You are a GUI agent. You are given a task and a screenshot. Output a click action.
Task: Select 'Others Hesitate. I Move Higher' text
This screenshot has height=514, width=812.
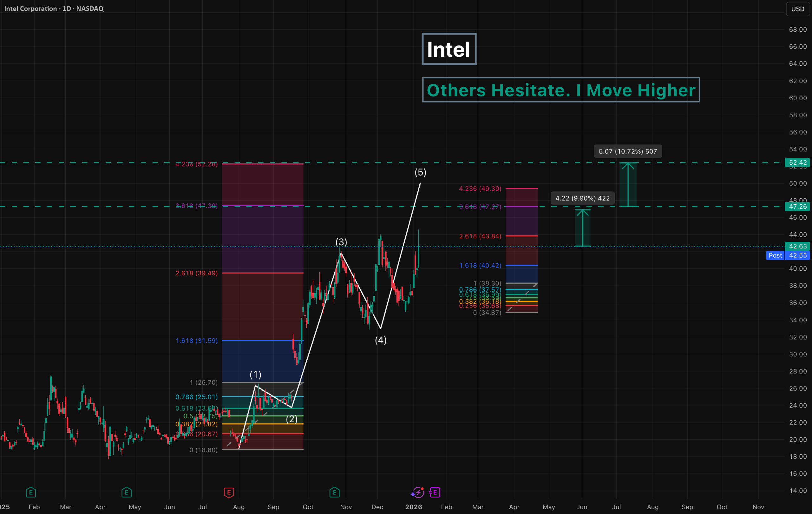point(561,90)
